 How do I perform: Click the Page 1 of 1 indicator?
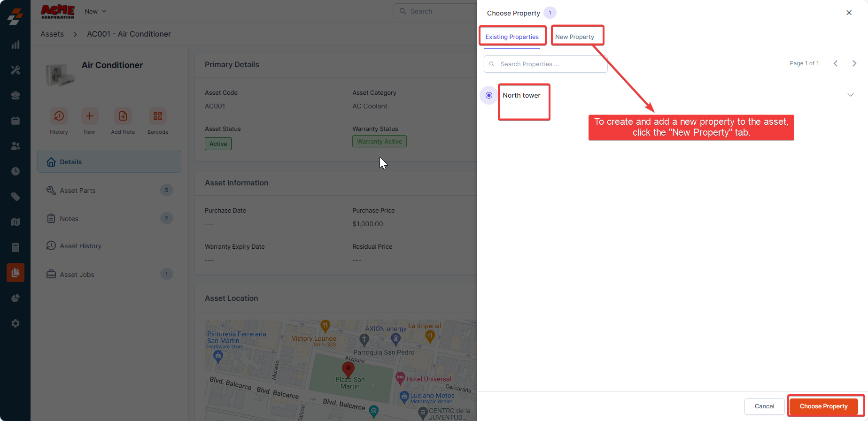coord(804,63)
